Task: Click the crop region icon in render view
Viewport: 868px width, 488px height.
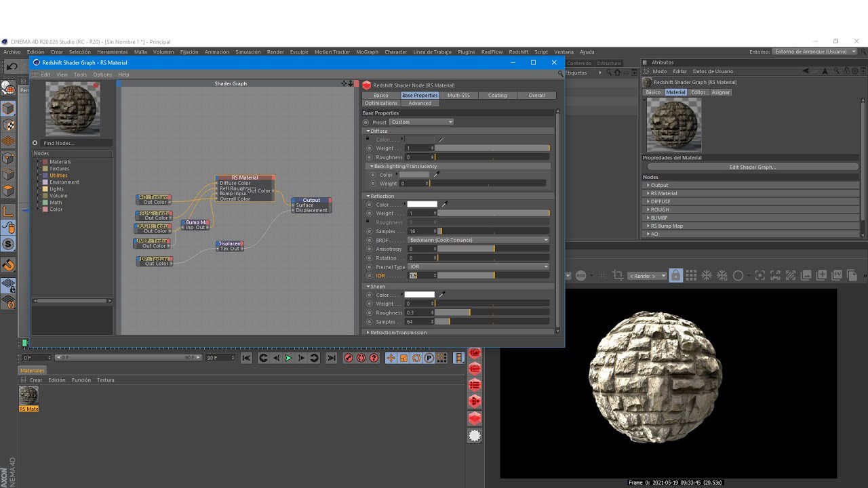Action: [618, 275]
